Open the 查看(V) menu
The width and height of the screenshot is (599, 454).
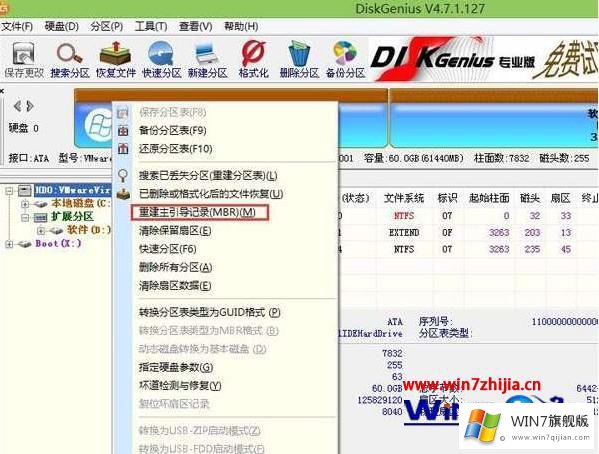(196, 26)
